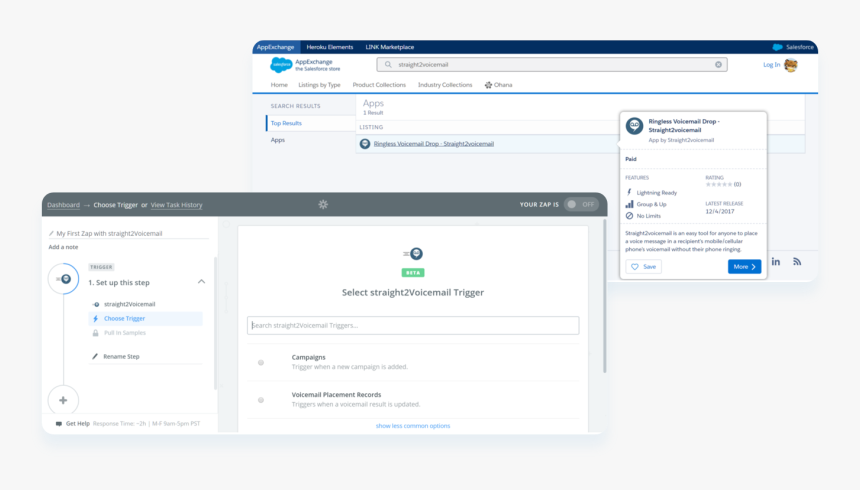Go to Dashboard link in Zapier
860x490 pixels.
[x=63, y=205]
